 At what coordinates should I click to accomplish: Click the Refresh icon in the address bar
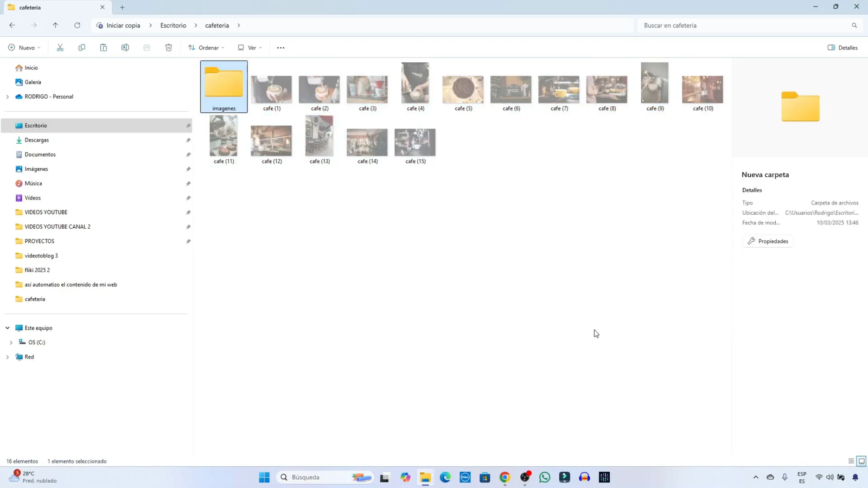(x=77, y=25)
